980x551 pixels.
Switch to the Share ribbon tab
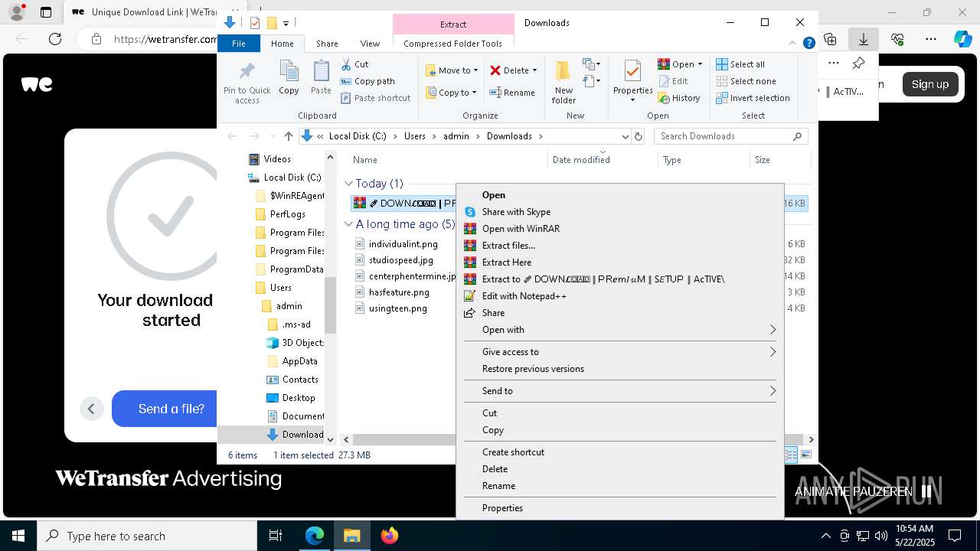[x=327, y=44]
